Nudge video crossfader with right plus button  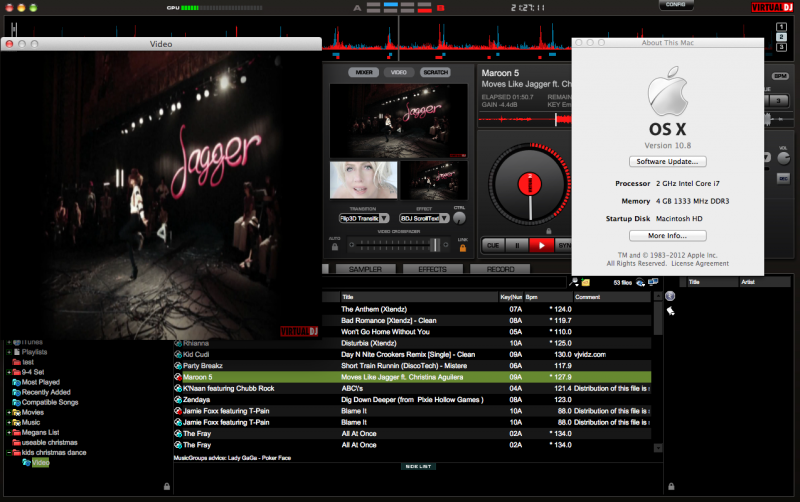[x=446, y=245]
